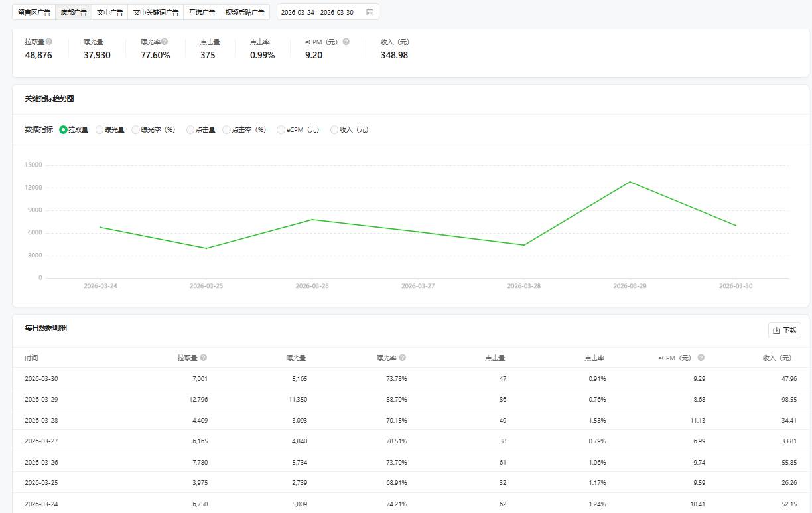Click the calendar icon in date field
The height and width of the screenshot is (513, 812).
click(370, 12)
